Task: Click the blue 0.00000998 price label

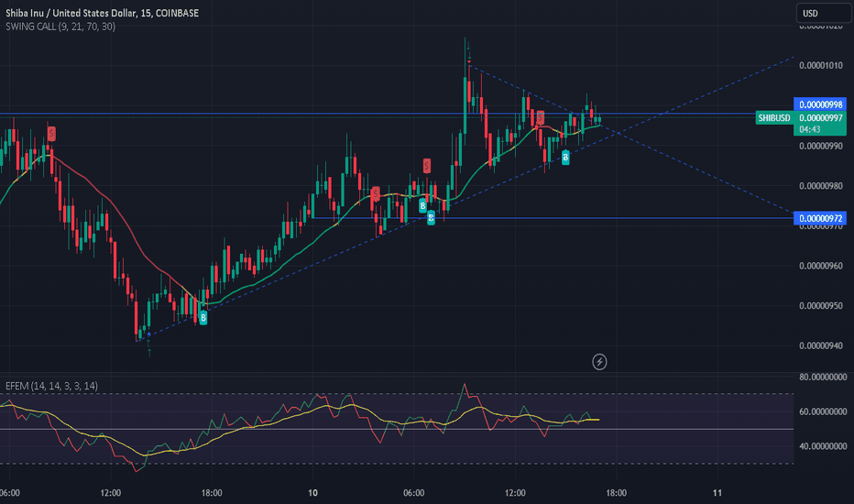Action: coord(820,104)
